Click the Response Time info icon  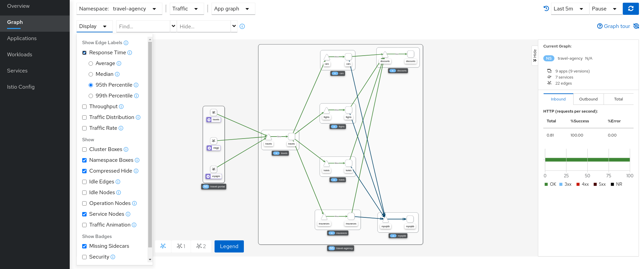(x=130, y=53)
